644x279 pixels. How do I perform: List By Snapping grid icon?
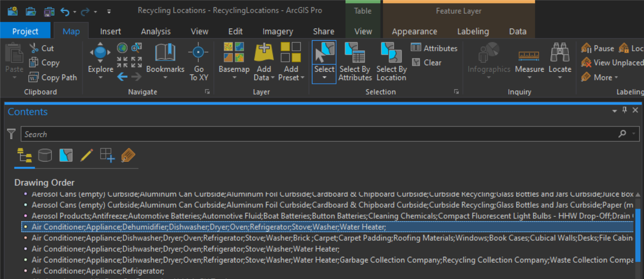click(107, 155)
